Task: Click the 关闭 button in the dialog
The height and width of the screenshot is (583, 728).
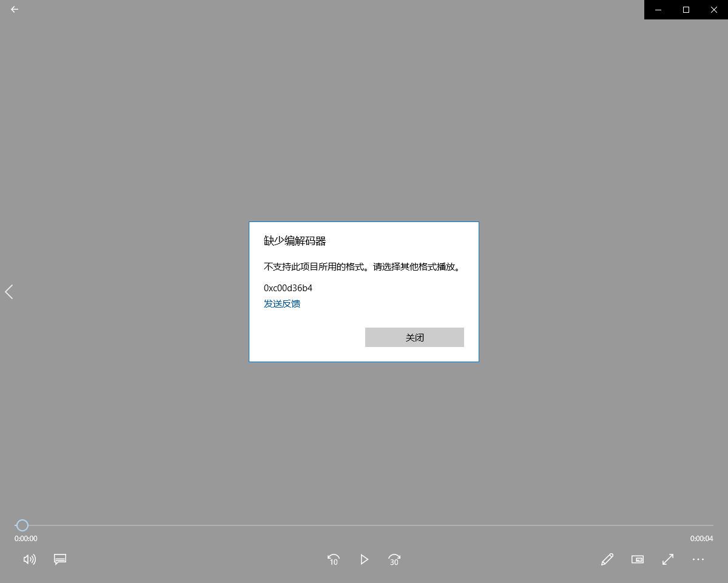Action: (x=414, y=337)
